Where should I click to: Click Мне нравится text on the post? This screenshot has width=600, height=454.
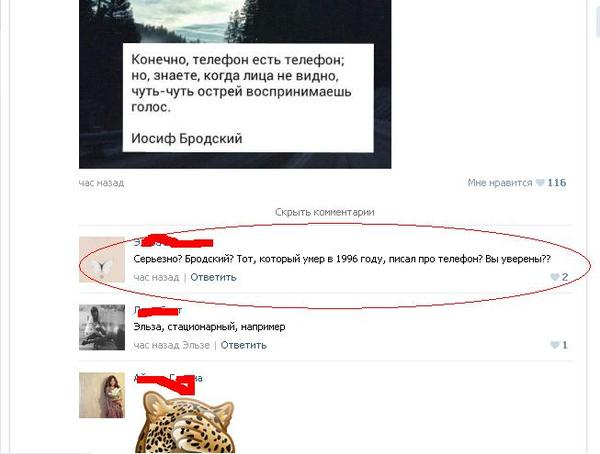[500, 183]
